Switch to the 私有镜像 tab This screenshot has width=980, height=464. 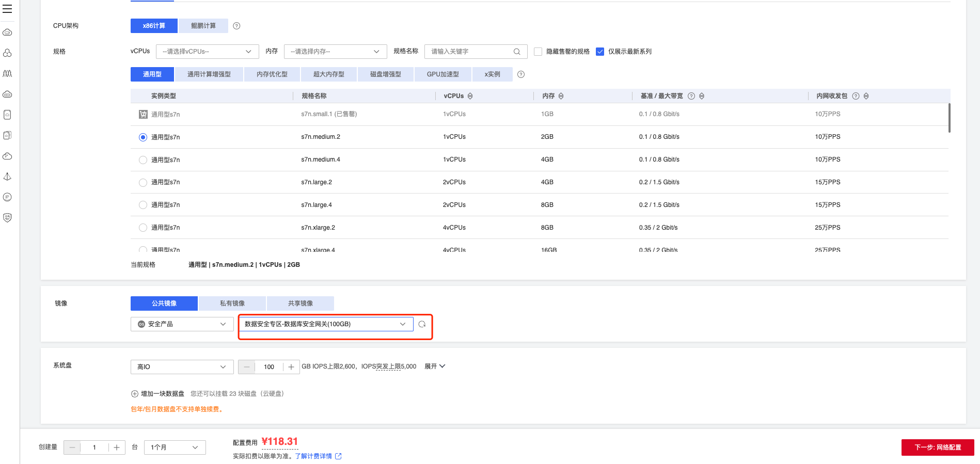[232, 303]
